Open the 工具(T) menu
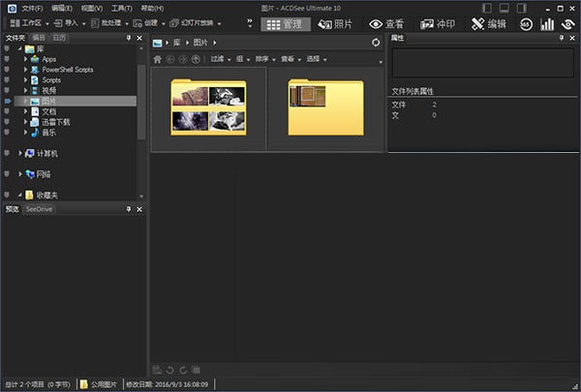Image resolution: width=581 pixels, height=392 pixels. coord(121,7)
